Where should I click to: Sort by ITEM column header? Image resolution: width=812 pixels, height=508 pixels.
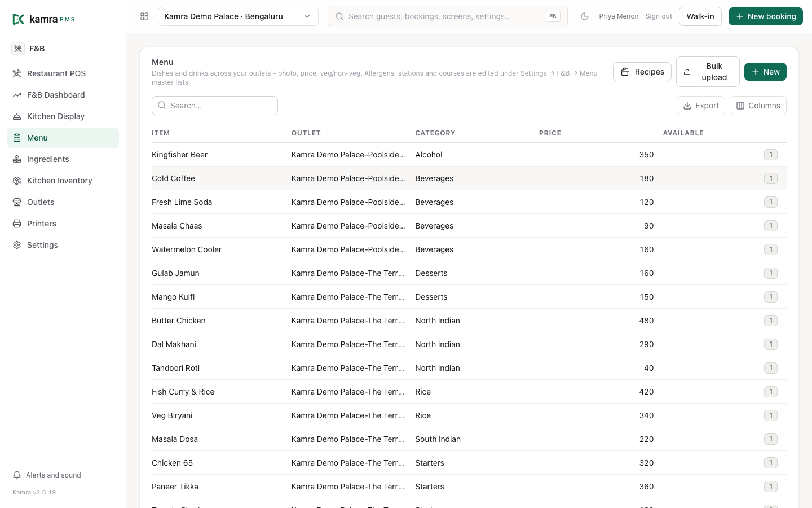(161, 133)
